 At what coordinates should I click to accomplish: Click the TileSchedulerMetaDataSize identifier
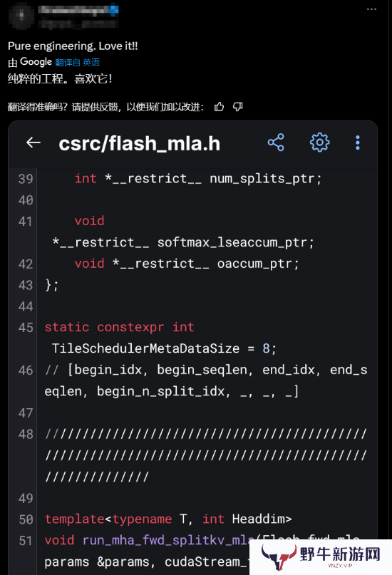[145, 348]
